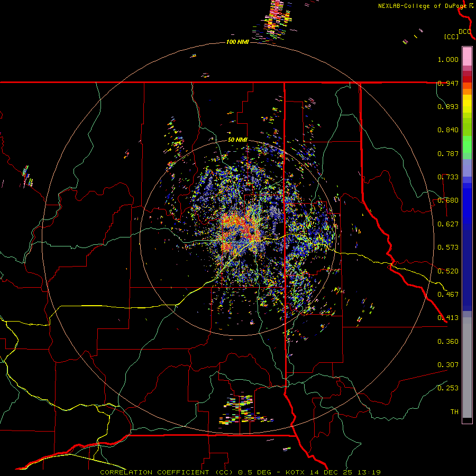Image resolution: width=476 pixels, height=476 pixels.
Task: Click the 1.000 scale value
Action: coord(448,59)
